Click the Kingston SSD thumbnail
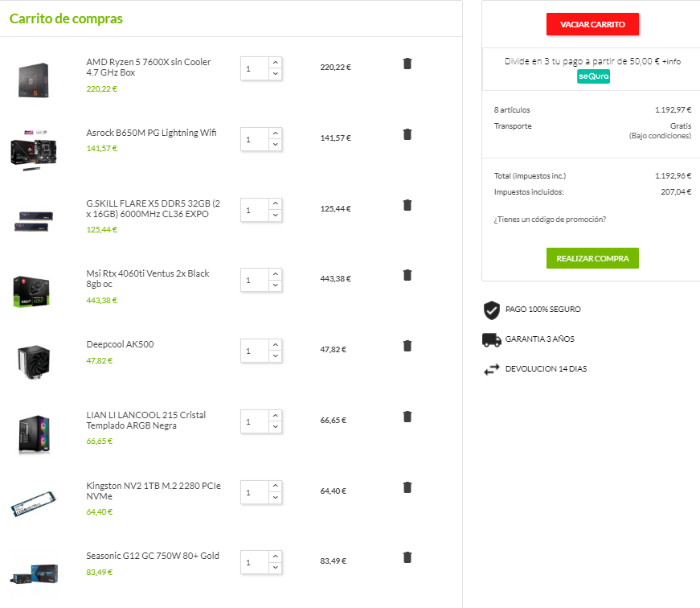The height and width of the screenshot is (608, 700). 34,503
